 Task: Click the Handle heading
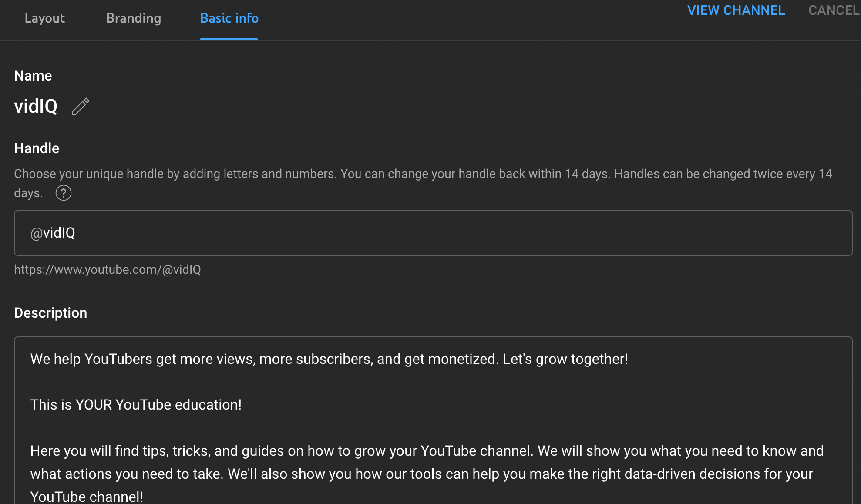(37, 148)
